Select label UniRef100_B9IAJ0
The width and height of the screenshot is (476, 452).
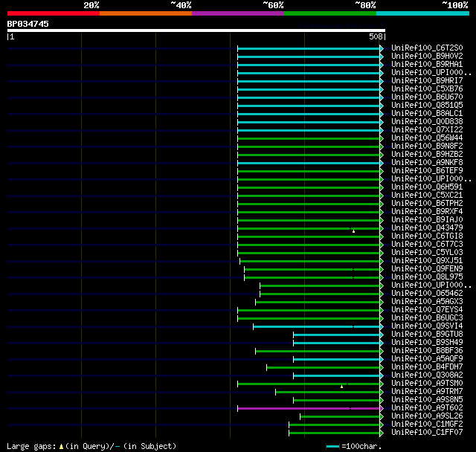pos(427,220)
